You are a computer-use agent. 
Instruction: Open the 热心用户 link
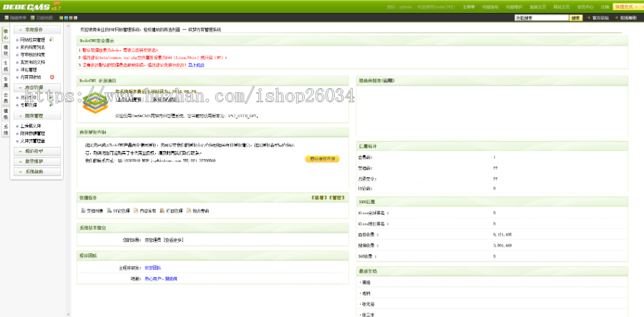coord(153,279)
